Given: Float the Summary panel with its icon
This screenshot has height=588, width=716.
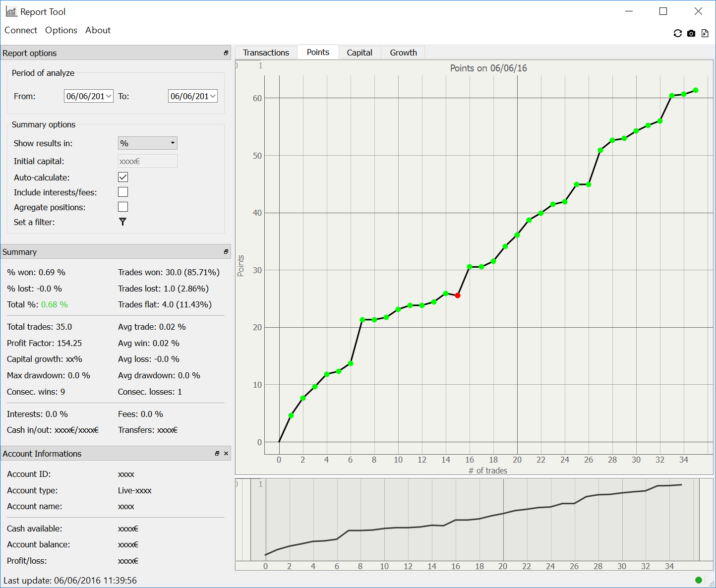Looking at the screenshot, I should 226,252.
